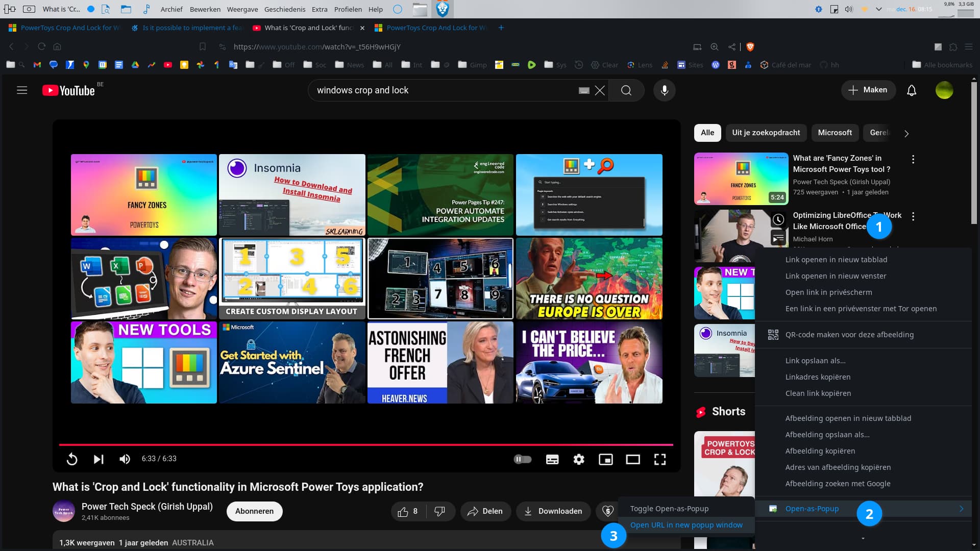Choose 'Afbeelding opslaan als…'

[x=827, y=435]
